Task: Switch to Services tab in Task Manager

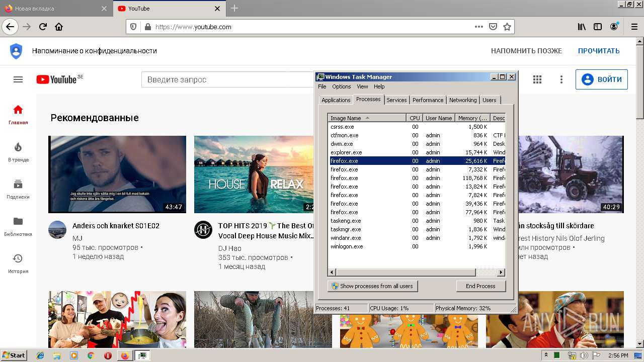Action: click(396, 100)
